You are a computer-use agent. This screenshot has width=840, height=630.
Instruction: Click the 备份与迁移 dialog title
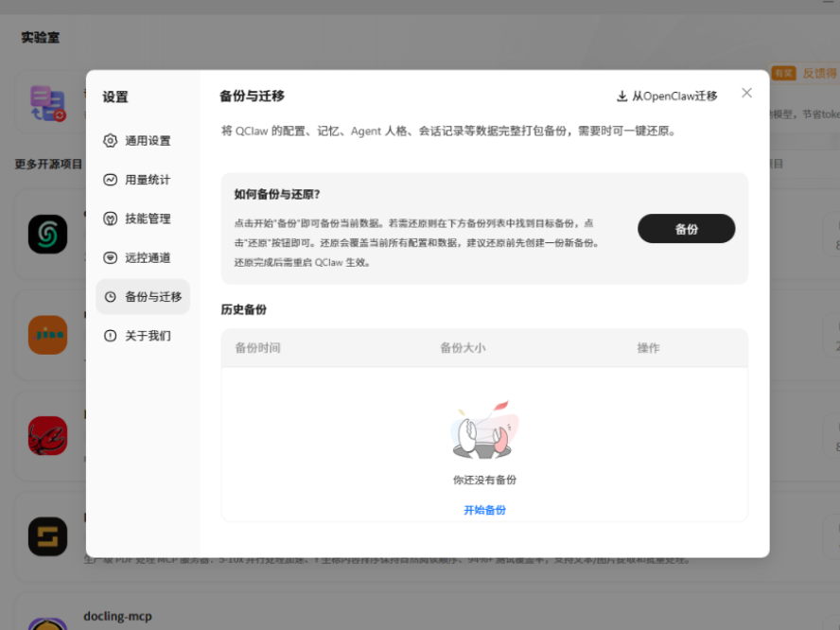pos(252,96)
